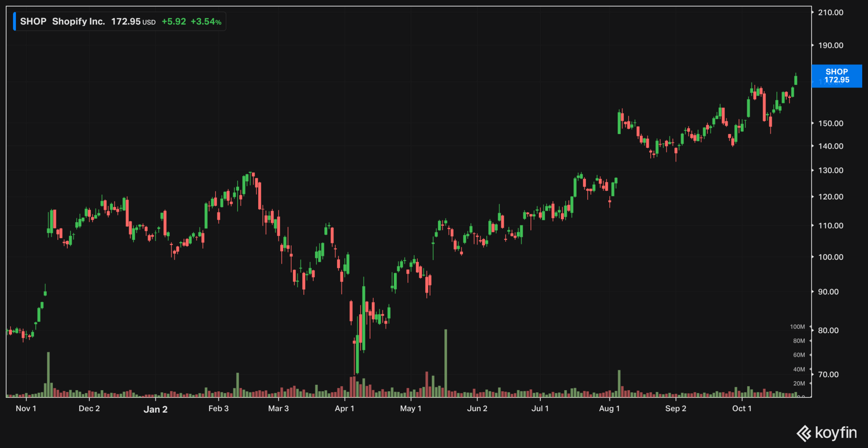
Task: Click the 60M volume axis label
Action: click(x=799, y=355)
